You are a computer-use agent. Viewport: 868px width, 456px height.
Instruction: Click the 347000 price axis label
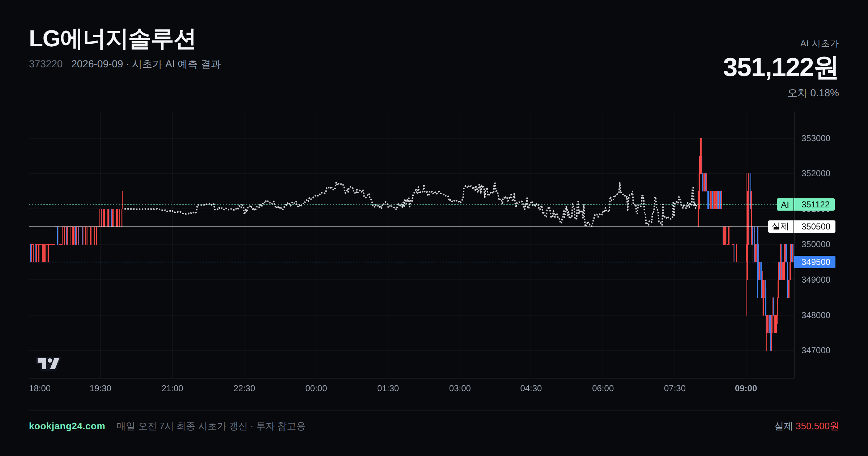tap(816, 350)
